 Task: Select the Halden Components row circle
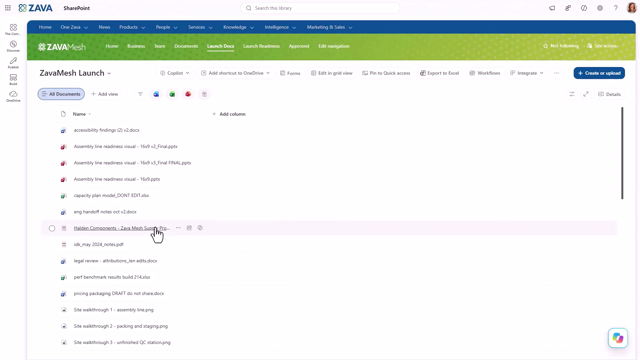52,228
